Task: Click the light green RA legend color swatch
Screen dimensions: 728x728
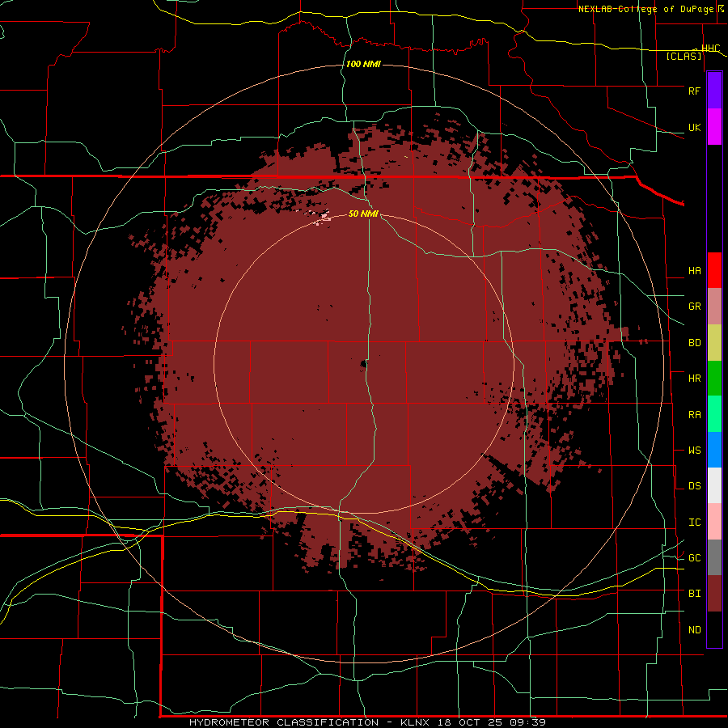Action: click(x=714, y=414)
